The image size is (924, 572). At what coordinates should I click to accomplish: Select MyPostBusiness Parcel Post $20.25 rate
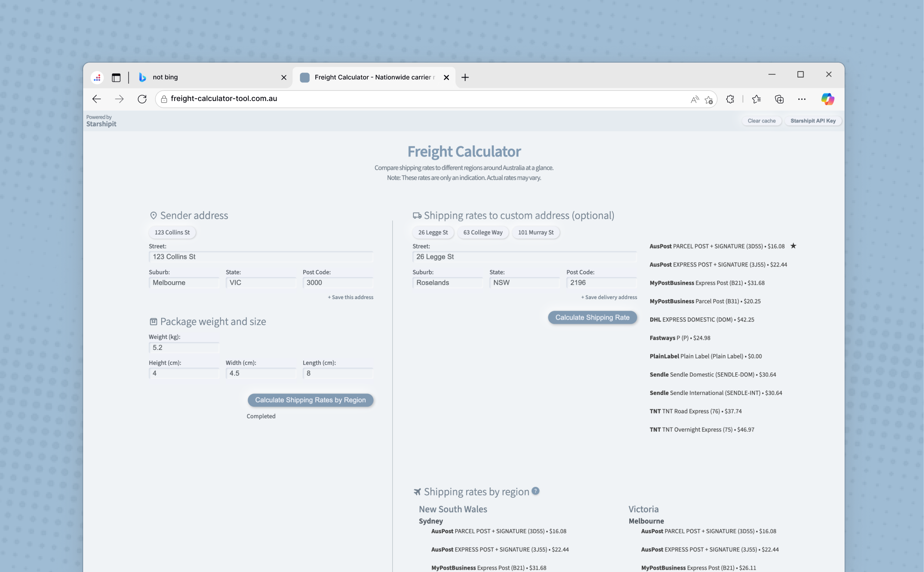[705, 301]
